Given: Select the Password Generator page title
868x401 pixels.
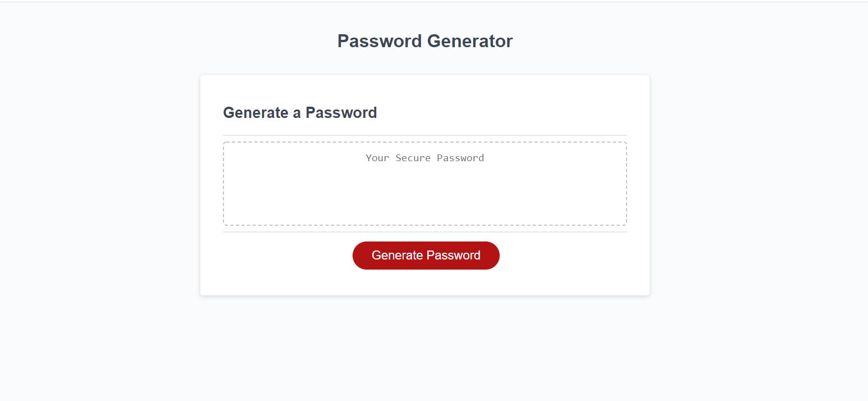Looking at the screenshot, I should [424, 40].
